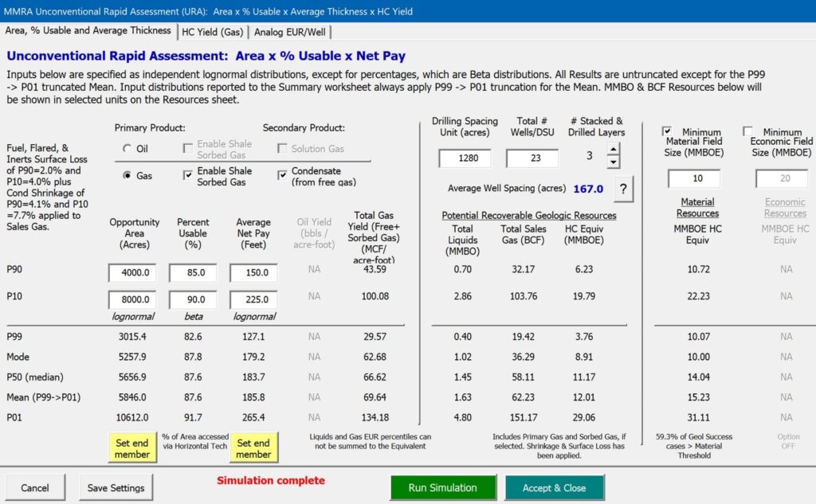Edit the Total # Wells/DSU field
Image resolution: width=816 pixels, height=504 pixels.
[x=532, y=158]
